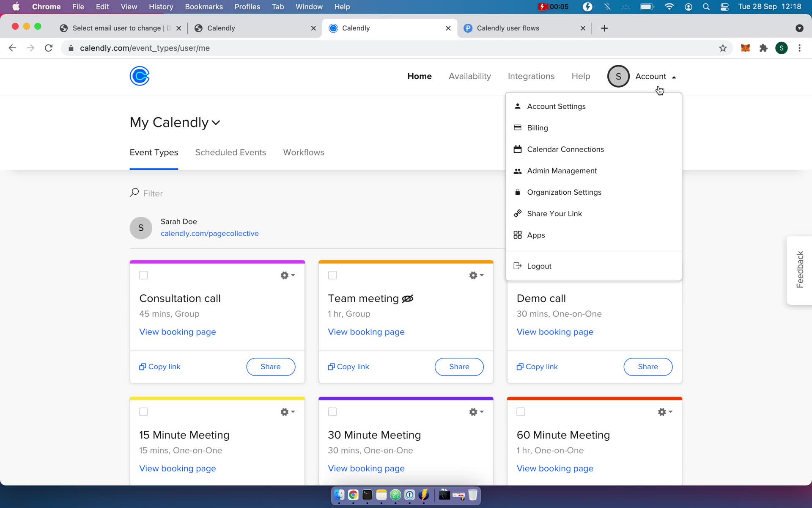Switch to Calendly user flows browser tab
This screenshot has height=508, width=812.
click(524, 28)
